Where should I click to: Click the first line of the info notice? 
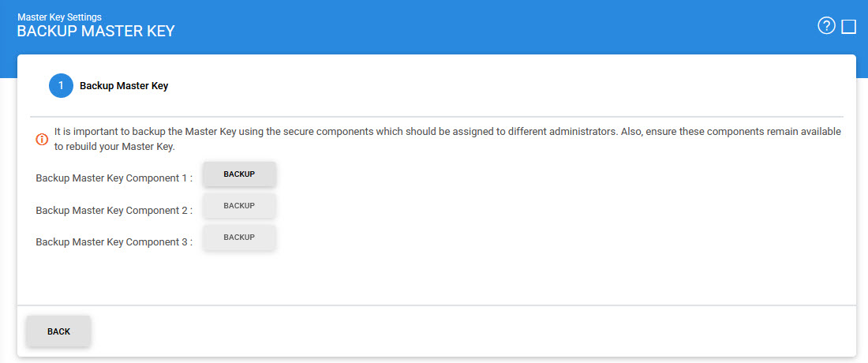click(x=447, y=132)
